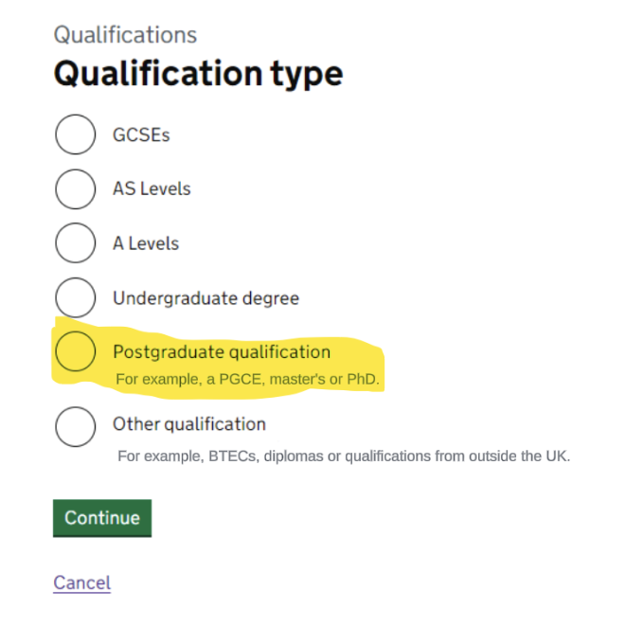Click the grey "Qualifications" caption
The image size is (644, 644).
(125, 35)
